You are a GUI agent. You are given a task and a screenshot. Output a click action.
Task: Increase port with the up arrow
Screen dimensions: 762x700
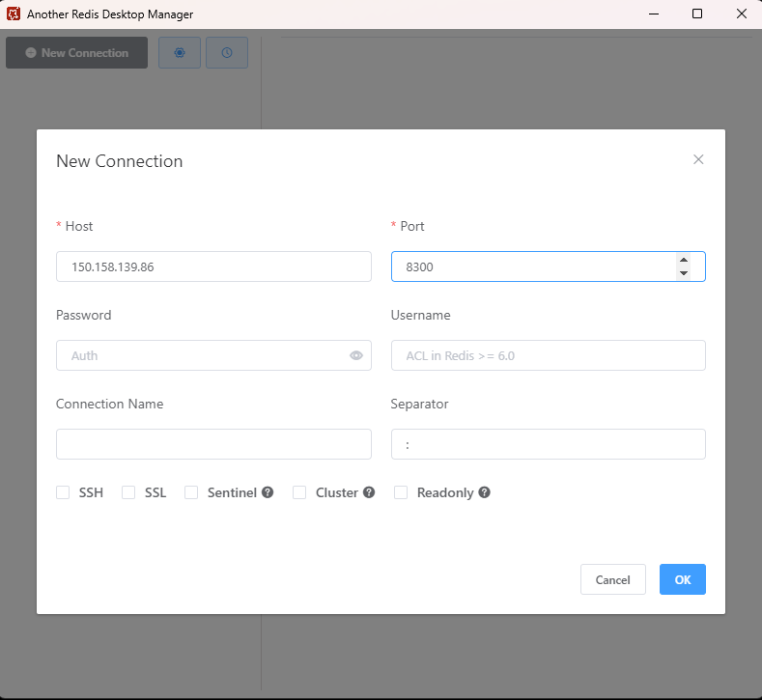click(684, 260)
